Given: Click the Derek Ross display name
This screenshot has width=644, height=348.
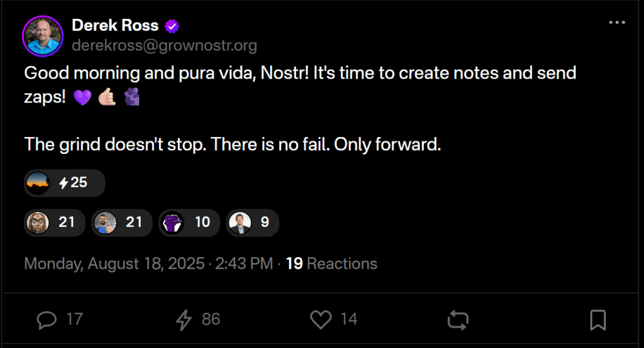Looking at the screenshot, I should (x=115, y=26).
